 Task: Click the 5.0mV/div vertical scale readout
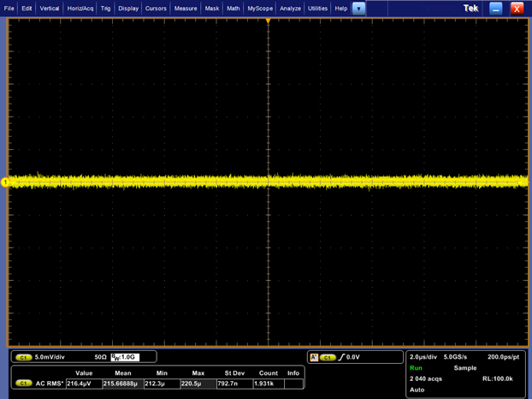50,357
